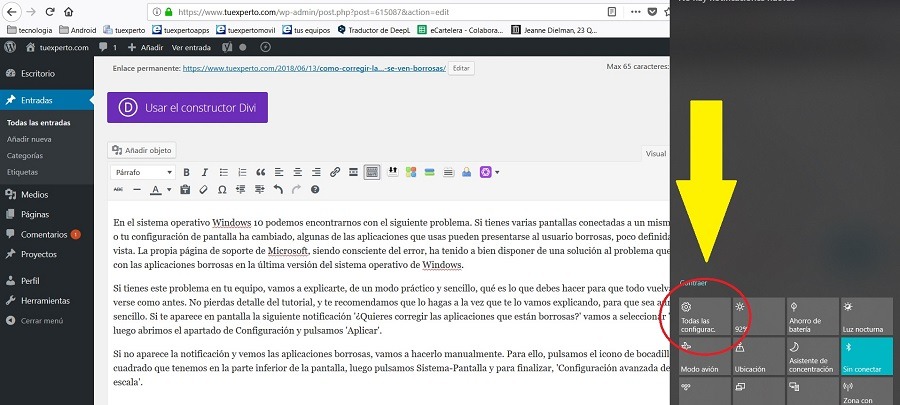Screen dimensions: 900x405
Task: Open Añadir new content in admin bar
Action: pyautogui.click(x=145, y=48)
